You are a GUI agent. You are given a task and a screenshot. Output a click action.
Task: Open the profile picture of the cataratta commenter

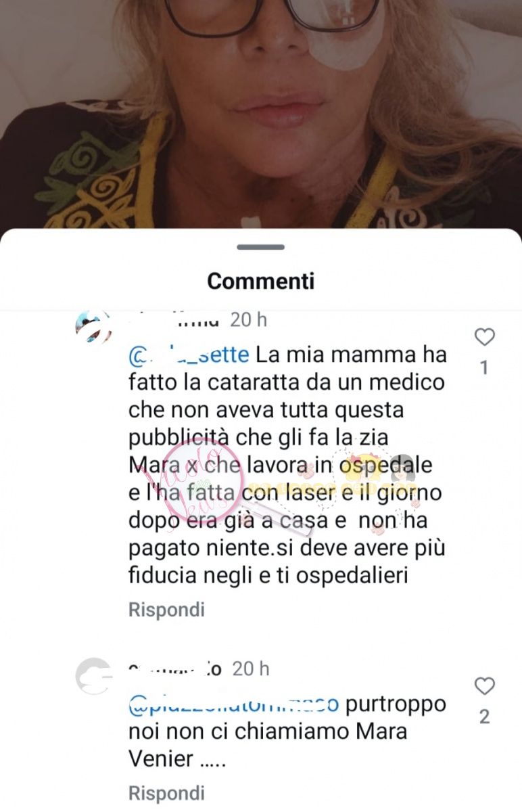pos(94,328)
